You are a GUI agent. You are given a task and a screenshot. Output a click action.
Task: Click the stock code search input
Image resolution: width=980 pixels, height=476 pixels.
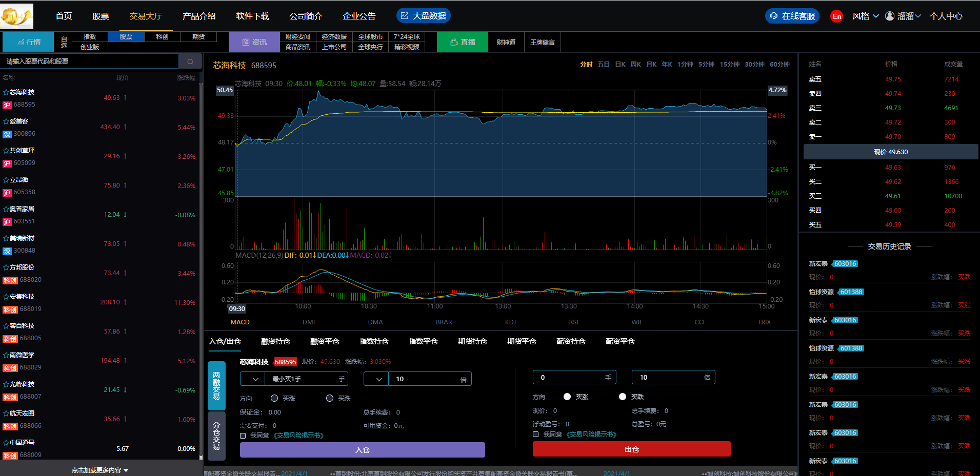pos(90,61)
